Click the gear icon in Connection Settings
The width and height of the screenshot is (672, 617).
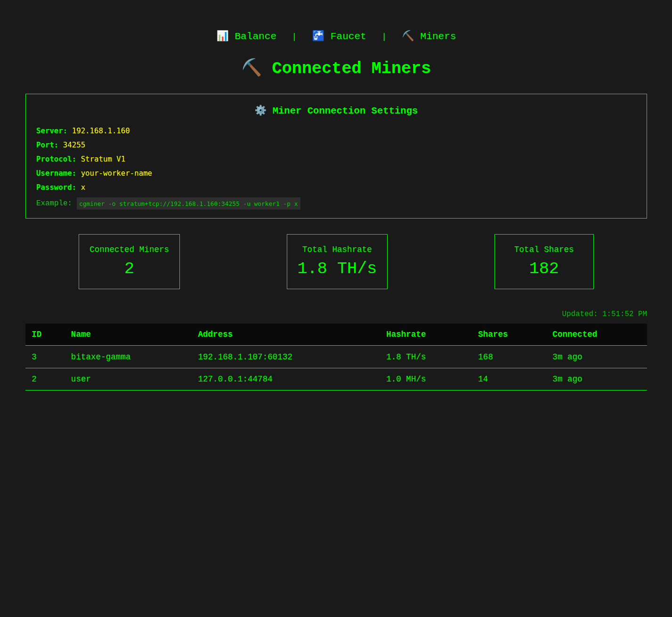pyautogui.click(x=260, y=110)
